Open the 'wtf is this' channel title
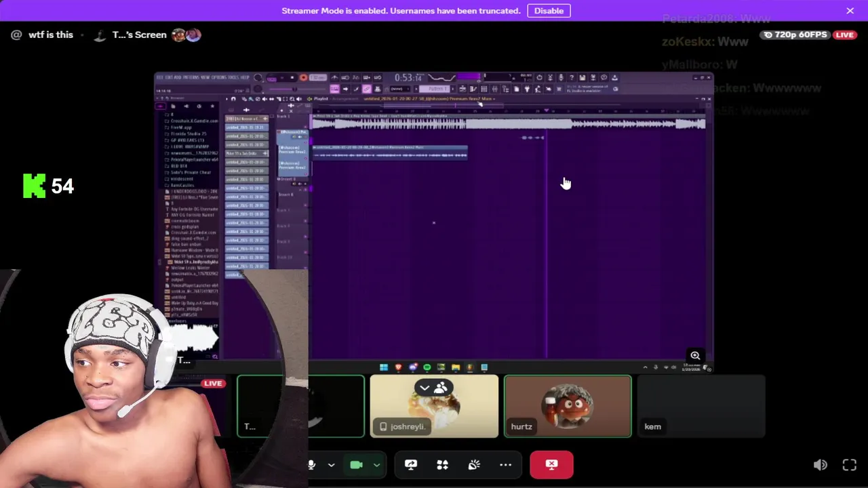The image size is (868, 488). click(51, 35)
